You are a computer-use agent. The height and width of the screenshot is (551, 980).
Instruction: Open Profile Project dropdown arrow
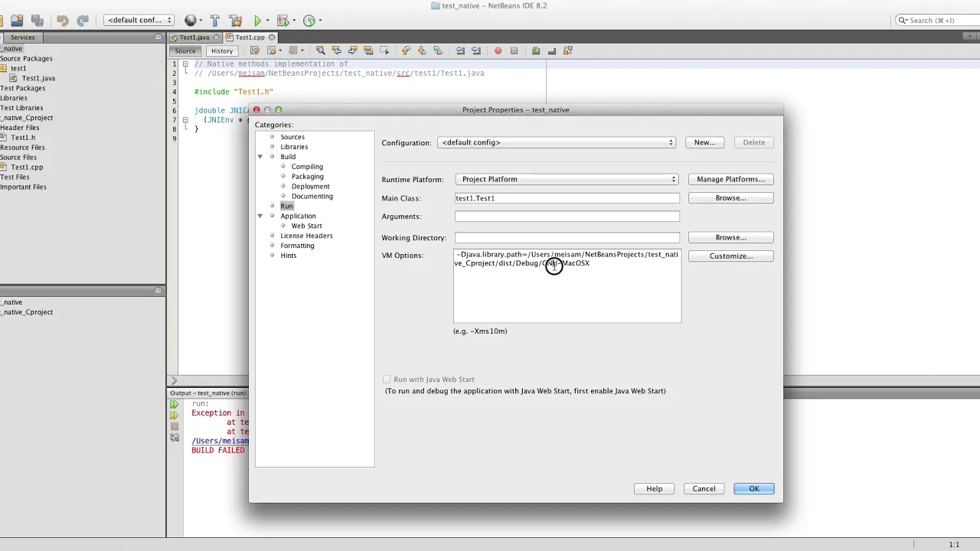[320, 21]
